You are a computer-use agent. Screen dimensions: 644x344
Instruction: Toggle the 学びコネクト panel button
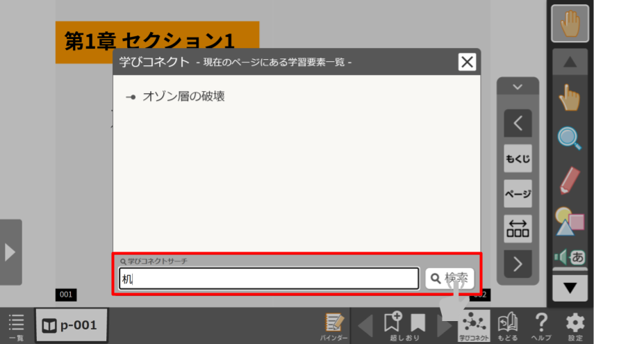(475, 325)
